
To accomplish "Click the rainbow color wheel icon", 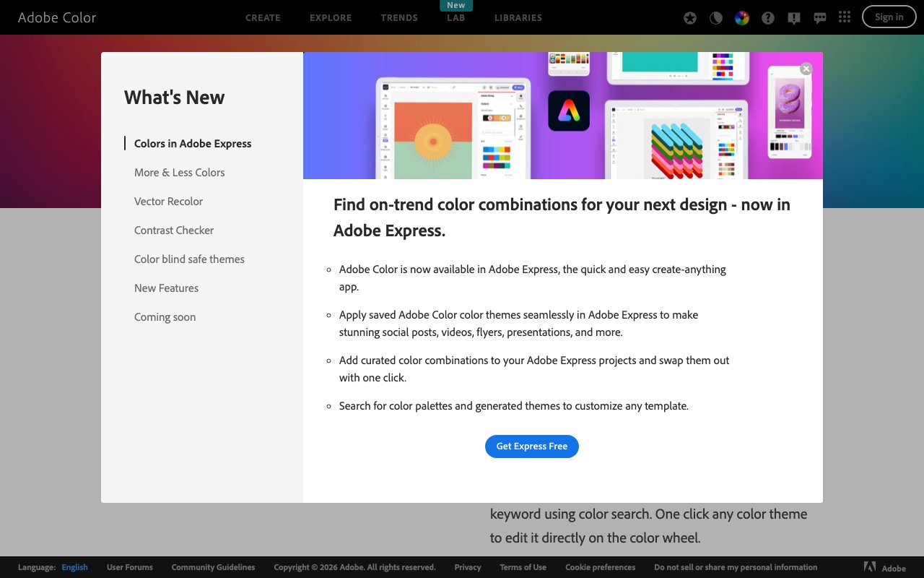I will coord(741,17).
